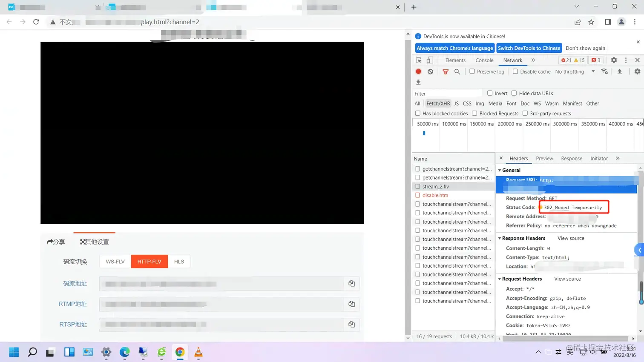This screenshot has width=644, height=362.
Task: Toggle the device toolbar in DevTools
Action: point(430,60)
